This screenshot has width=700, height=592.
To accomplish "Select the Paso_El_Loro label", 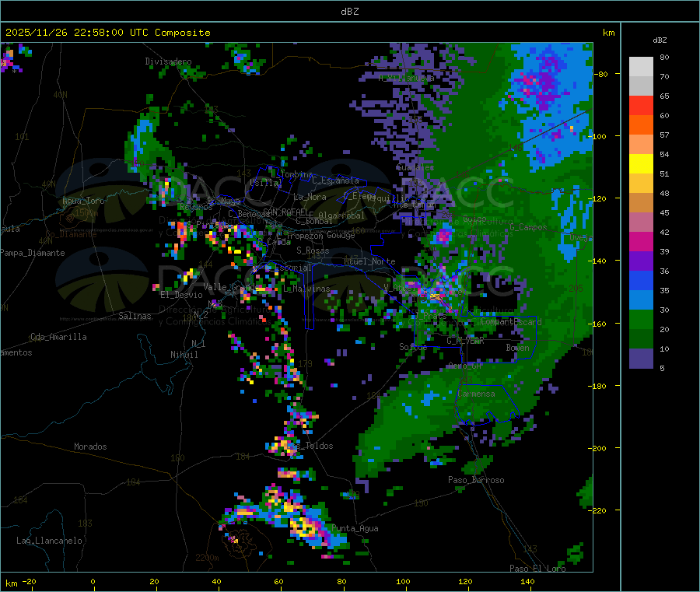I will 537,569.
